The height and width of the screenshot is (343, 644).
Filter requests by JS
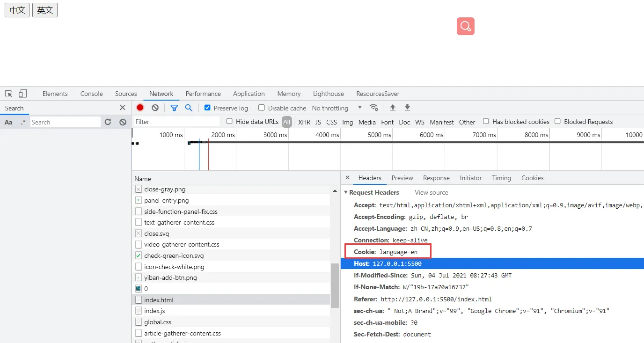(318, 122)
